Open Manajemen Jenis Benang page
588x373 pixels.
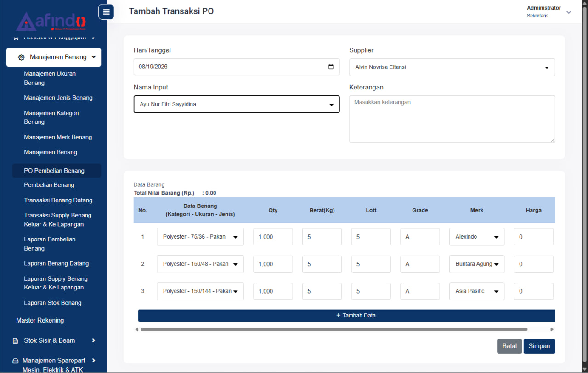coord(58,98)
